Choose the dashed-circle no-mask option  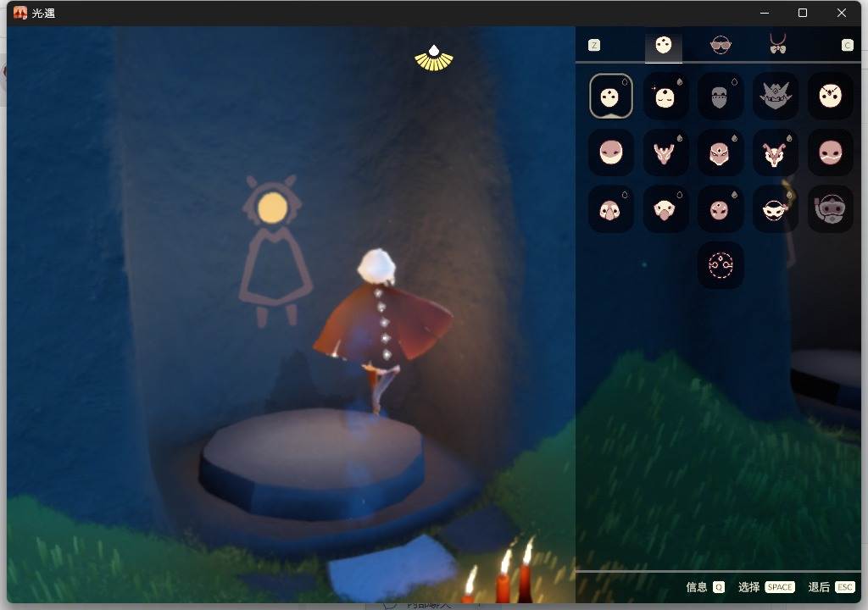(721, 265)
